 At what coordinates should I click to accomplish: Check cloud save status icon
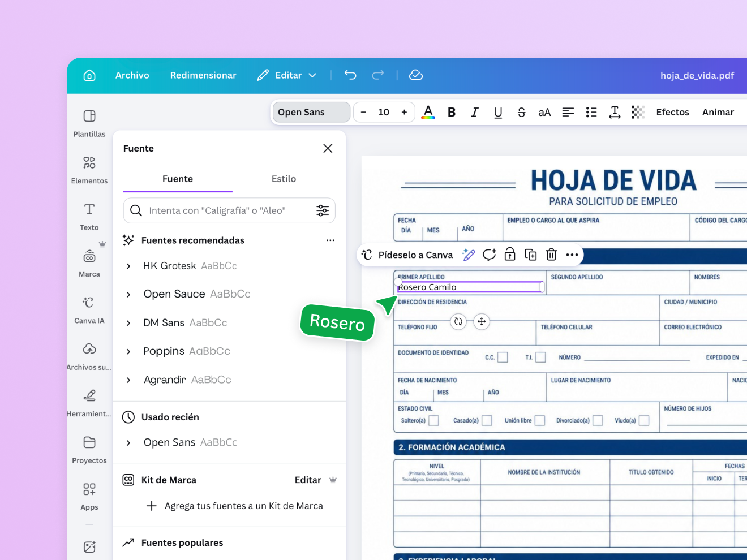[416, 75]
